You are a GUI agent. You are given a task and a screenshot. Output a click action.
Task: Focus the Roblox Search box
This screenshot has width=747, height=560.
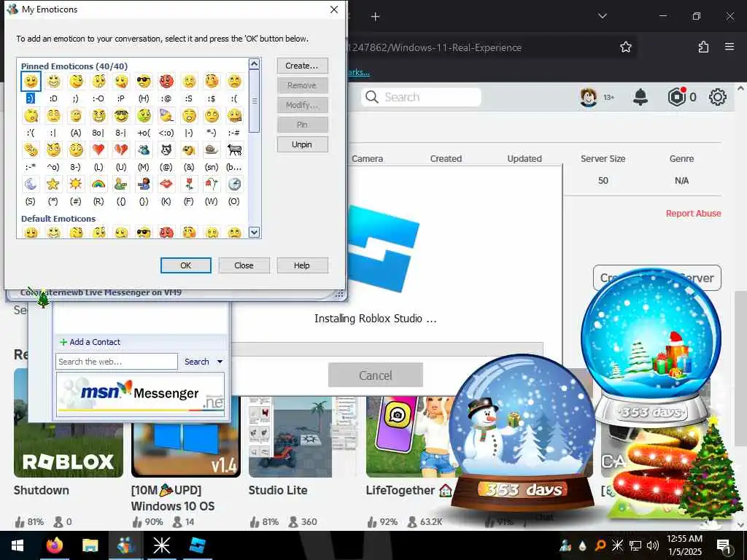(421, 97)
